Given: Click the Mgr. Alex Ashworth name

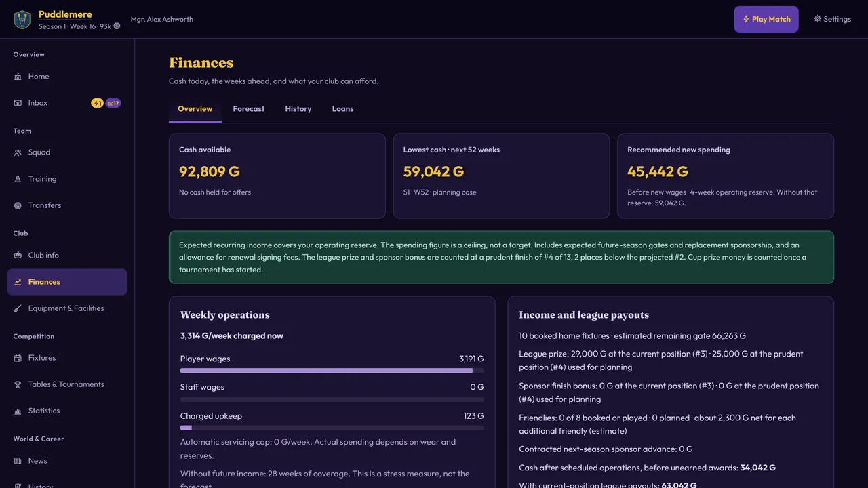Looking at the screenshot, I should (162, 19).
